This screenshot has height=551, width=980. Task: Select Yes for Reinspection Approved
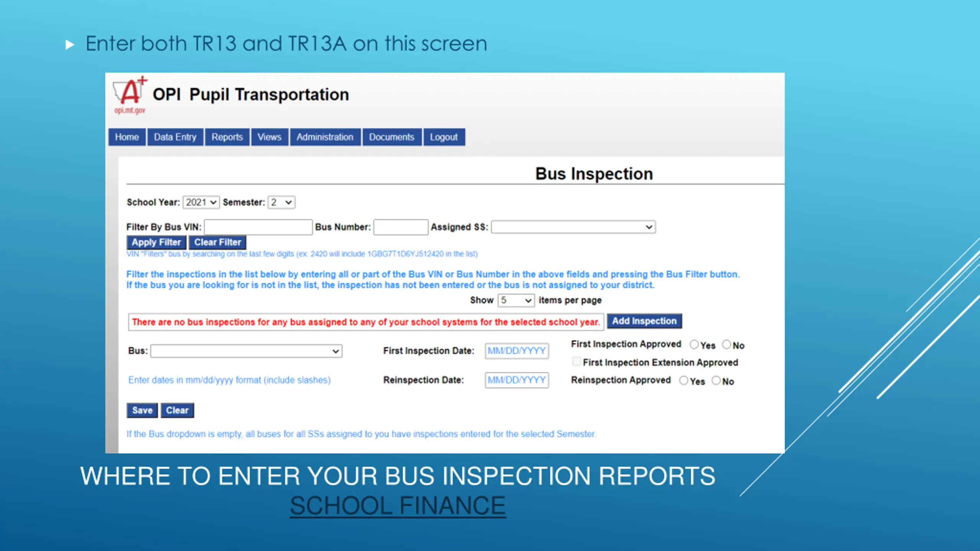pyautogui.click(x=684, y=380)
